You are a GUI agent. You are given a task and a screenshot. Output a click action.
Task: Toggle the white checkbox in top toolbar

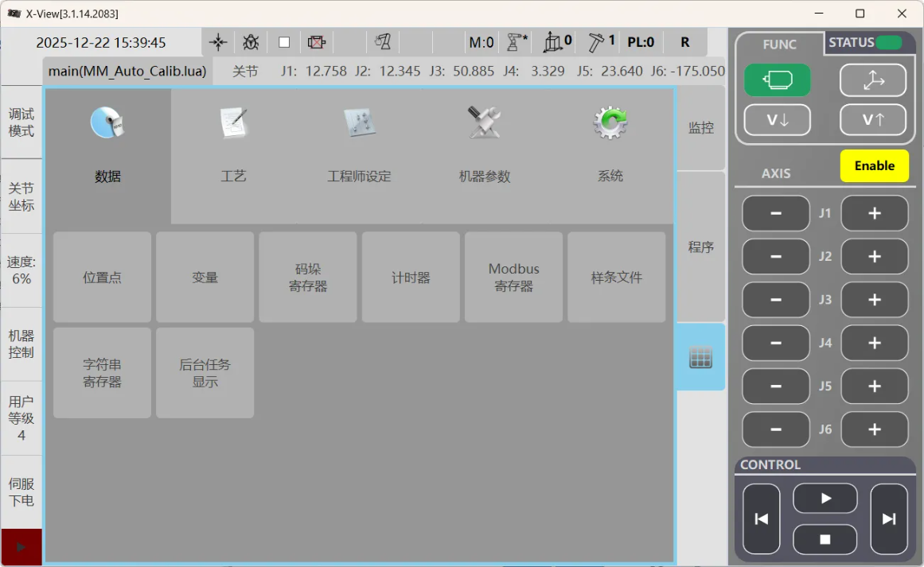click(x=284, y=42)
